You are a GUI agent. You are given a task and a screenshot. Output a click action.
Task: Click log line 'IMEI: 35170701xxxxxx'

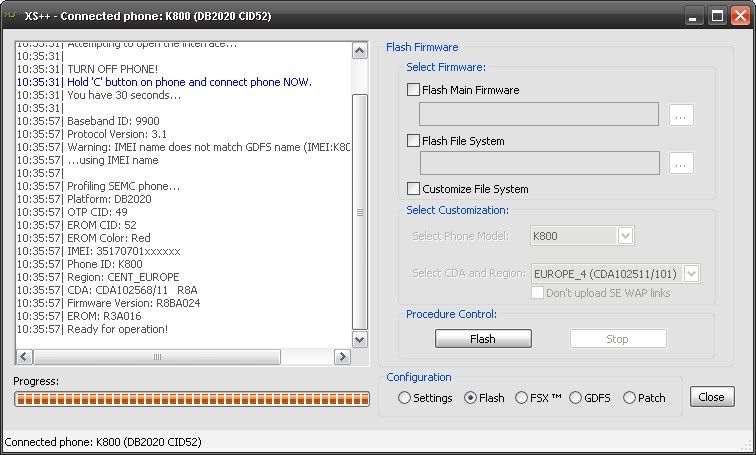click(x=99, y=251)
